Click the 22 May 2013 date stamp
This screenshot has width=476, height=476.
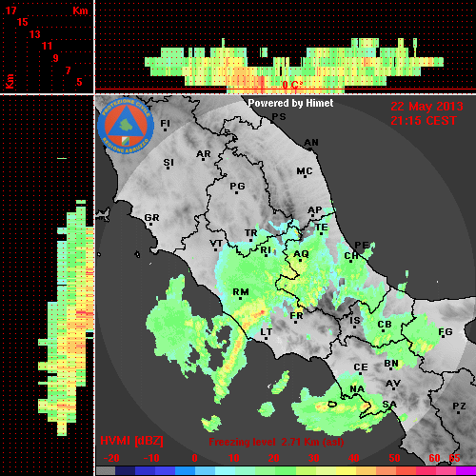(x=426, y=107)
